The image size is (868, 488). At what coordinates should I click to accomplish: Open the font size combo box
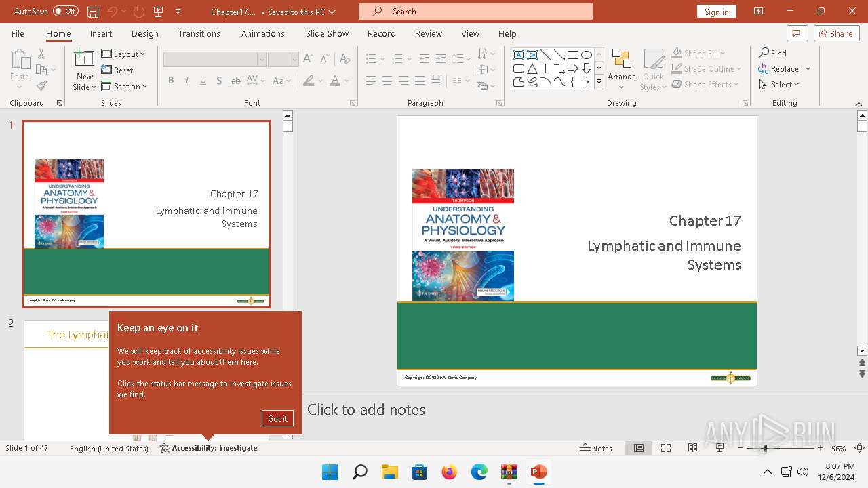pos(283,60)
